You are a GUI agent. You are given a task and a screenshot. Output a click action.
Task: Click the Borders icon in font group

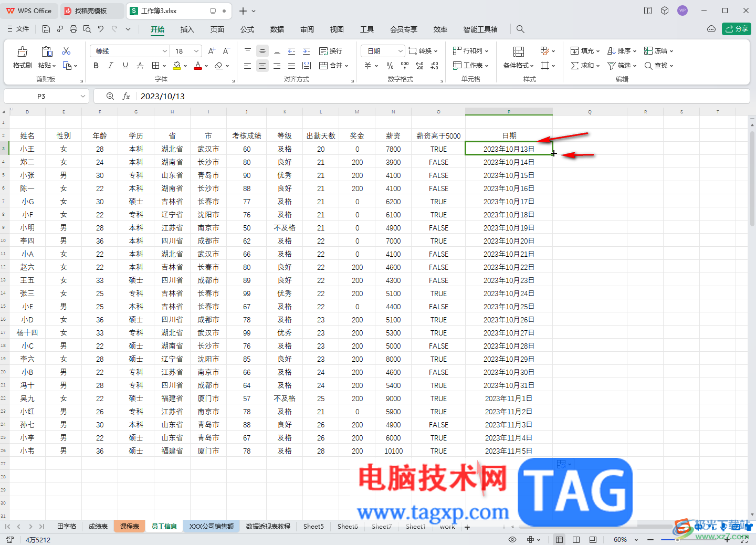click(156, 66)
